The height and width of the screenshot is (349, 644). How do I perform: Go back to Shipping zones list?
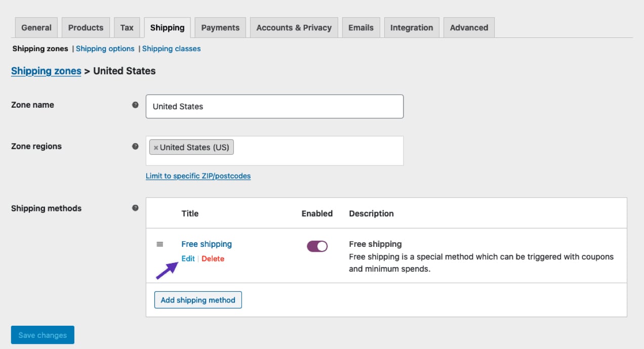tap(46, 71)
